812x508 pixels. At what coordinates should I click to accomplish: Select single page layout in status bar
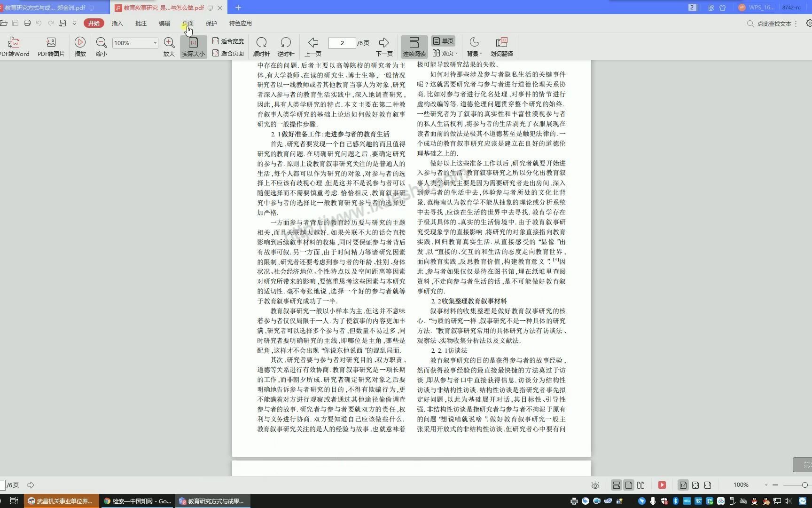(629, 485)
